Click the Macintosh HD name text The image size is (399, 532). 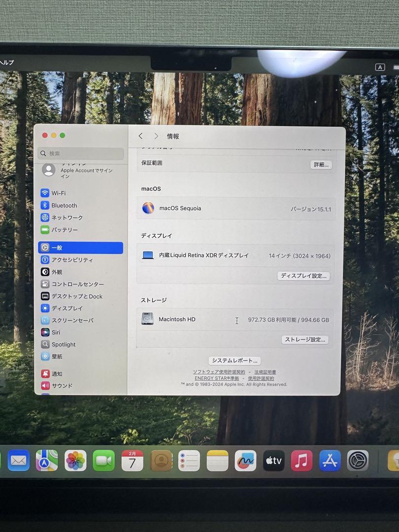[x=177, y=319]
